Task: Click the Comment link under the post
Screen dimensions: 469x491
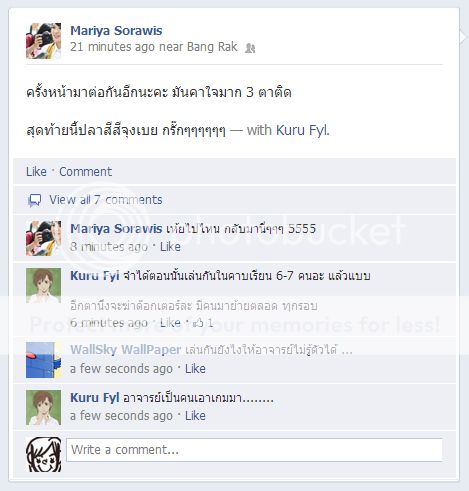Action: (x=86, y=172)
